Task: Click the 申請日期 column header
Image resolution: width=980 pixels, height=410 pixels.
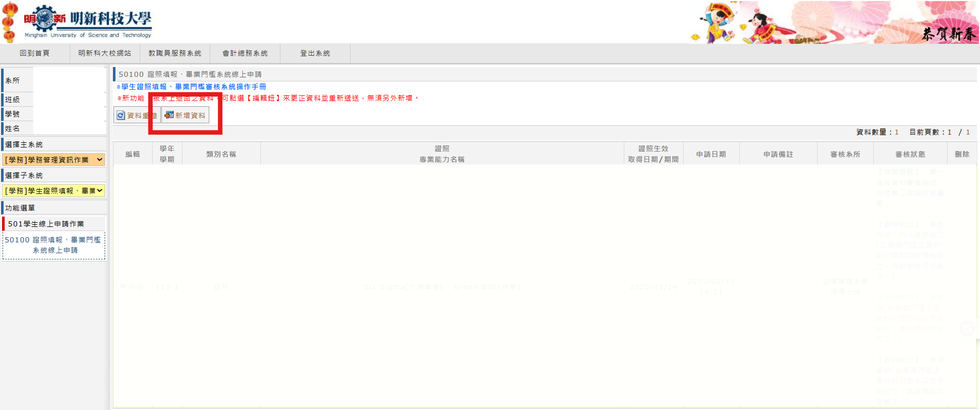Action: click(x=711, y=154)
